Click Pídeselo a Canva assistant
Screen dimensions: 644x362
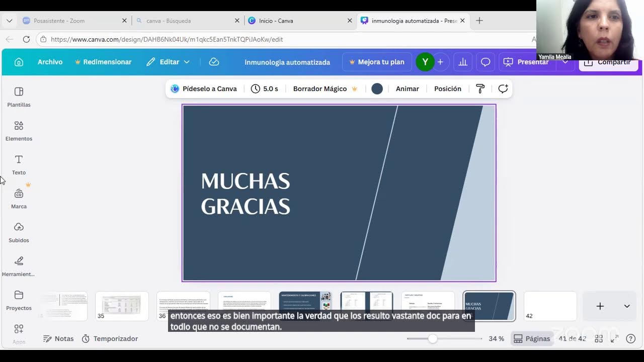pos(204,88)
